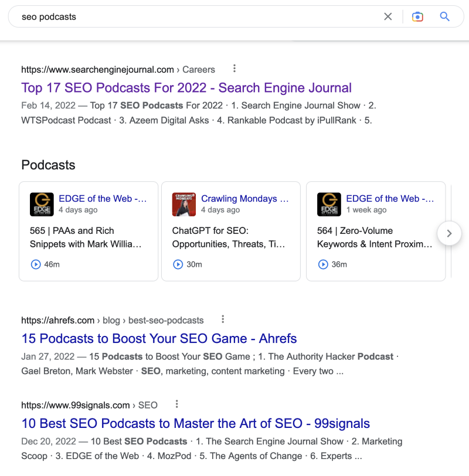Open 10 Best SEO Podcasts 99signals link
The height and width of the screenshot is (476, 469).
(195, 423)
